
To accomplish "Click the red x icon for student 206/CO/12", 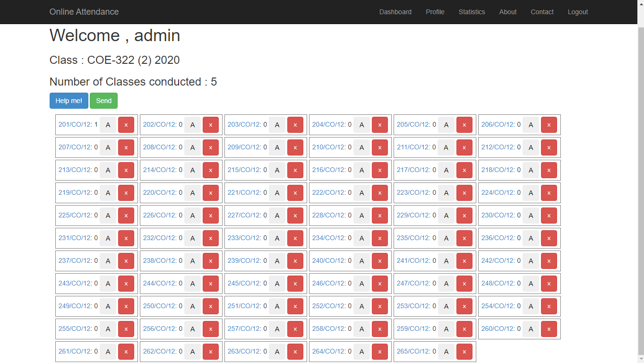I will click(549, 124).
